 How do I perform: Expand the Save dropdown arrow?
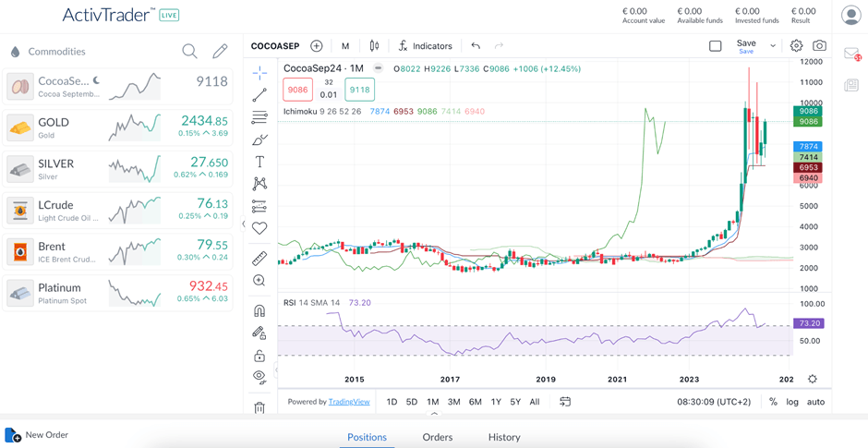click(773, 46)
